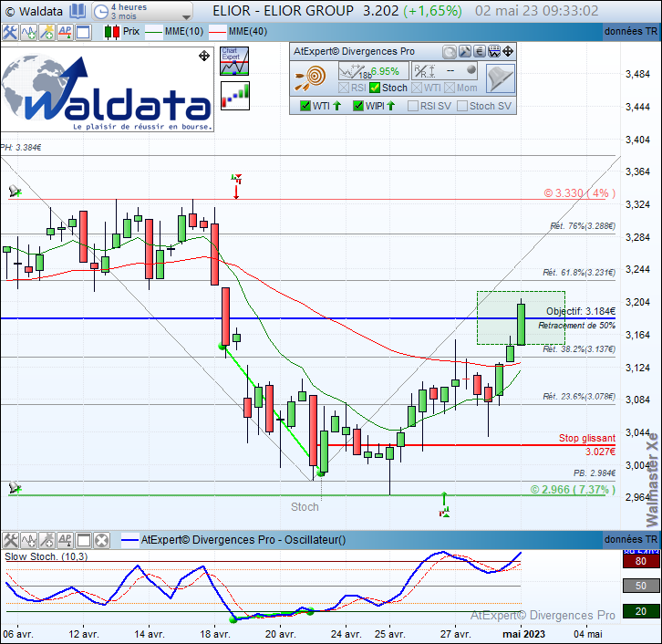Maximize the oscillator panel window icon
The width and height of the screenshot is (662, 644).
pos(83,540)
